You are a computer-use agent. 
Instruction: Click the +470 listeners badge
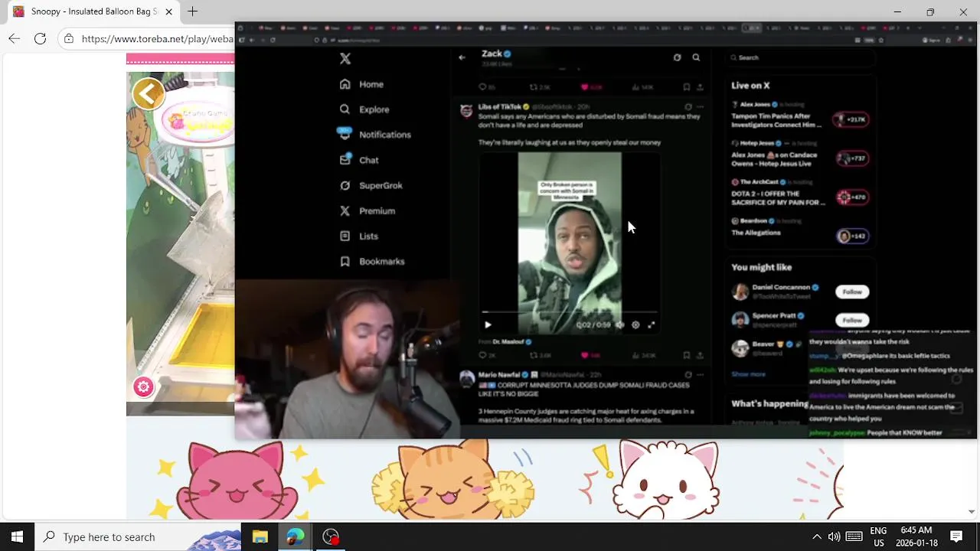pos(851,197)
